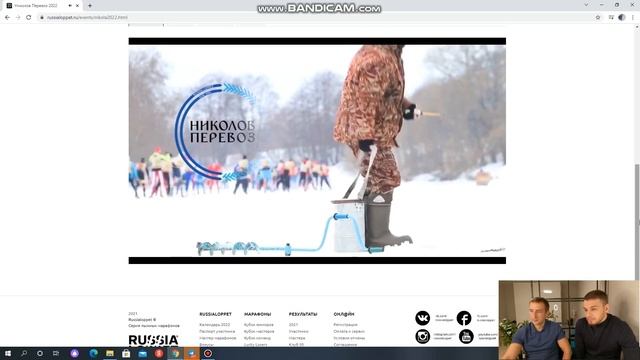The height and width of the screenshot is (360, 640).
Task: Open the Instagram social page icon
Action: point(422,336)
